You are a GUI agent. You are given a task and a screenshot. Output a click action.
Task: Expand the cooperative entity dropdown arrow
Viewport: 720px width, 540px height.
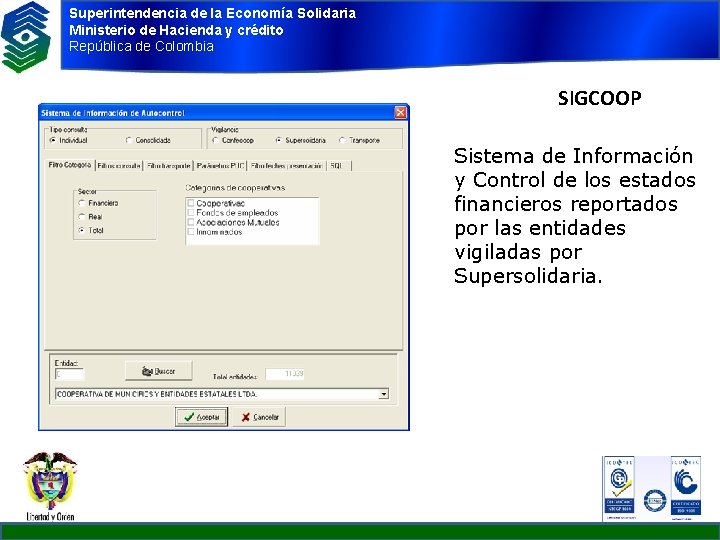pos(383,394)
